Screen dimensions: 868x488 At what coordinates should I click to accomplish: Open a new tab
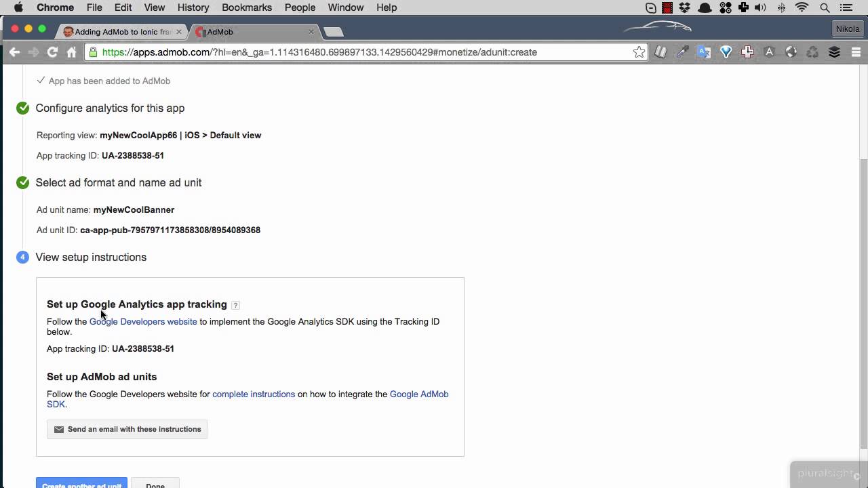[334, 32]
